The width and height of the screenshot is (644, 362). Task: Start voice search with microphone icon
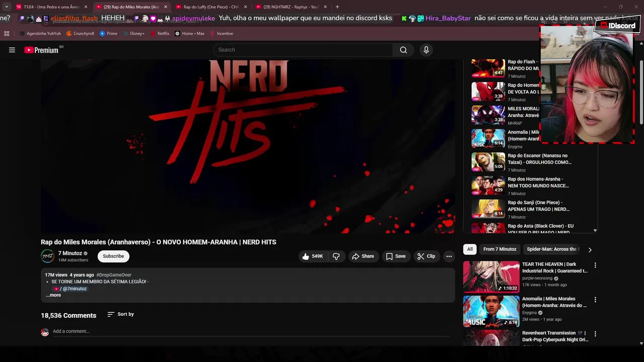point(426,50)
